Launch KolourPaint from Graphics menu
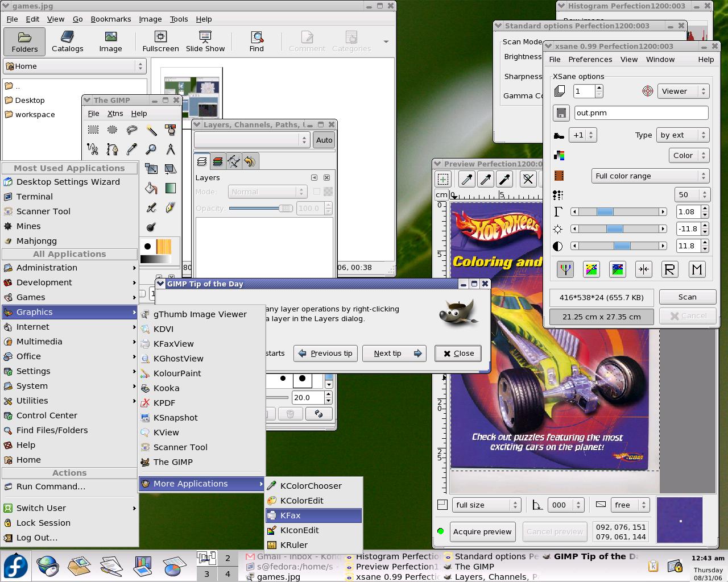Screen dimensions: 728x582 [202, 373]
